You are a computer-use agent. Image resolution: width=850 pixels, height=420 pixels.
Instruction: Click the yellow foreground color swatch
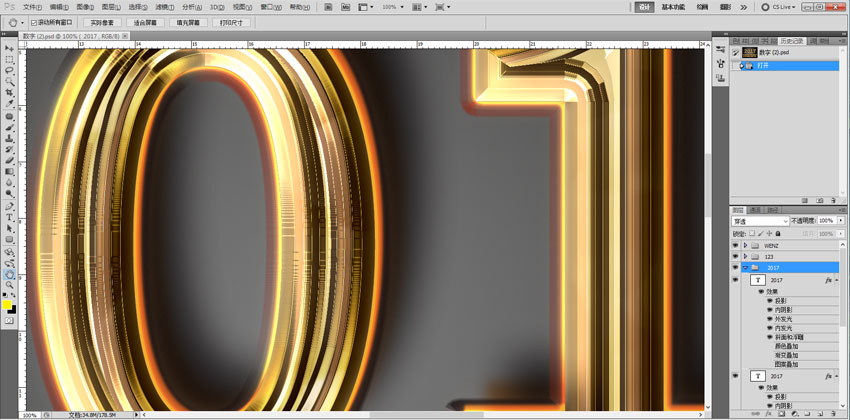(x=7, y=305)
